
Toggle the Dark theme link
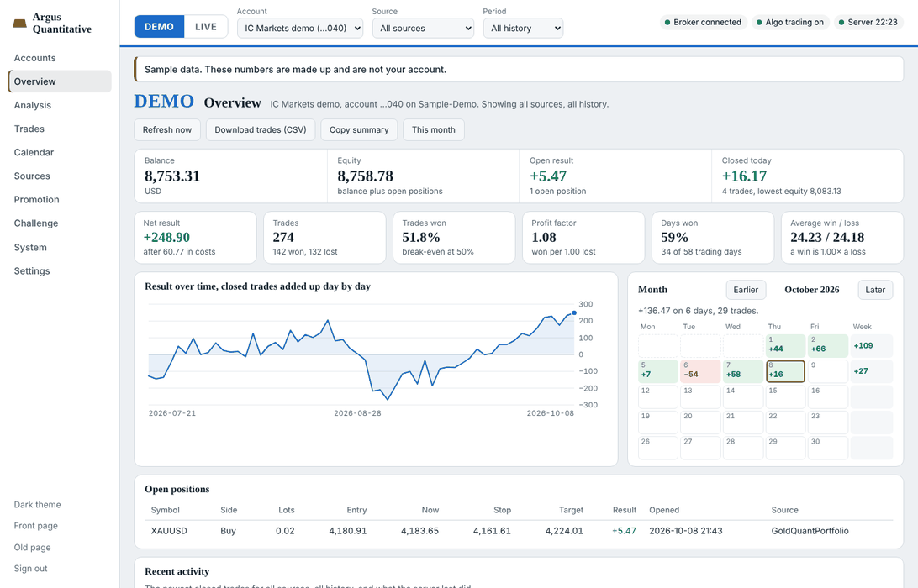point(38,504)
